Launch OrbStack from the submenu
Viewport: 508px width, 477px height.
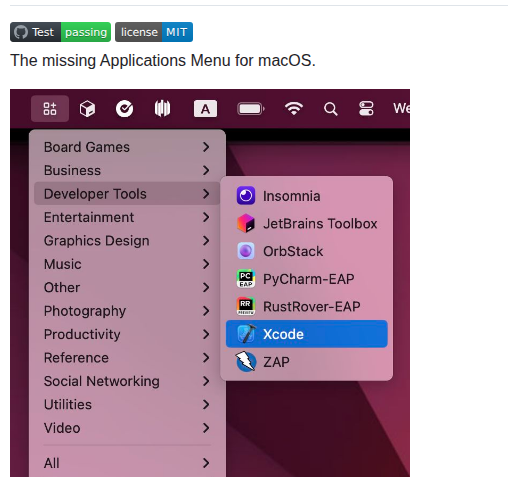(307, 251)
